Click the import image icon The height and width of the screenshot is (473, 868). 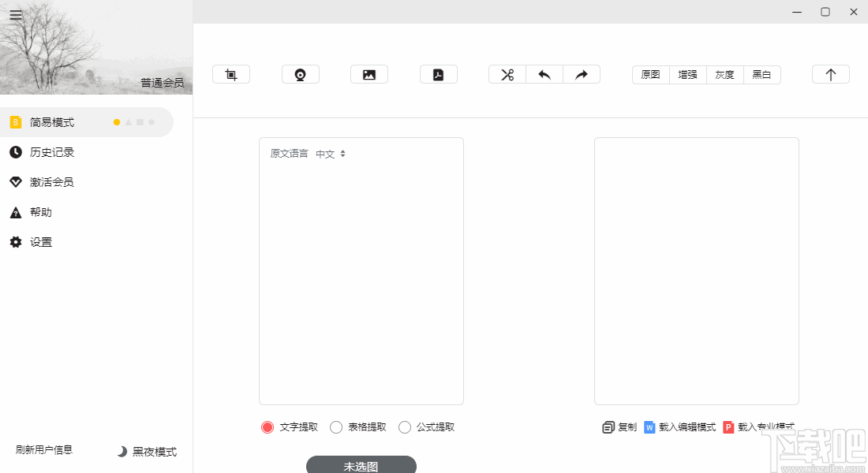click(369, 73)
